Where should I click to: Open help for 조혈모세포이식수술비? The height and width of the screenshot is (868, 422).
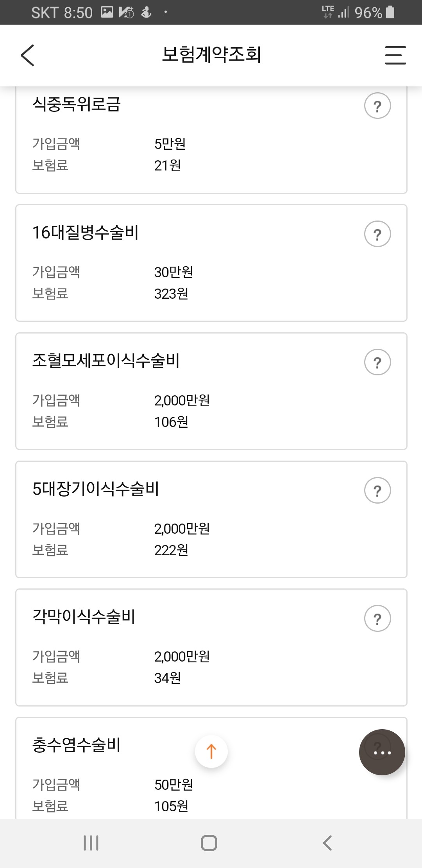point(377,362)
